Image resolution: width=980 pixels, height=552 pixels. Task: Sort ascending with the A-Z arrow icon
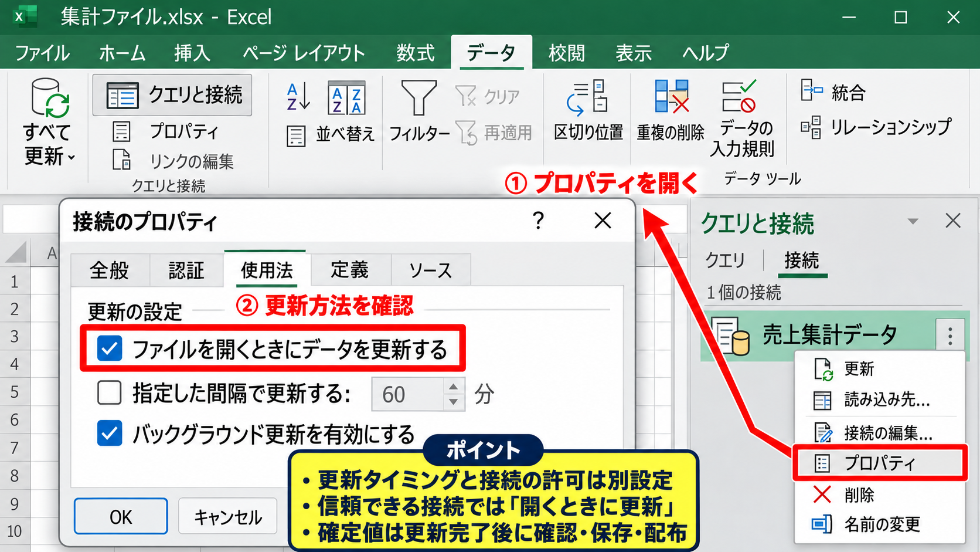pos(298,97)
